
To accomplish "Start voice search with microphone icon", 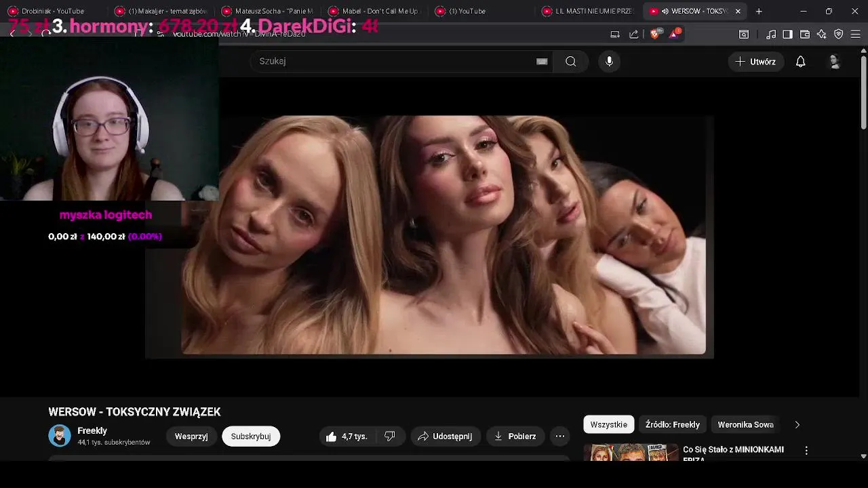I will pyautogui.click(x=609, y=61).
